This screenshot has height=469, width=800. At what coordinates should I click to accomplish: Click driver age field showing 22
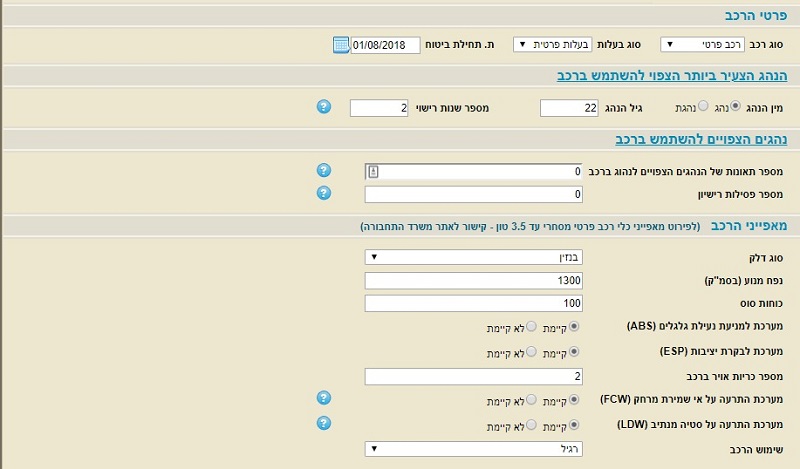coord(569,108)
